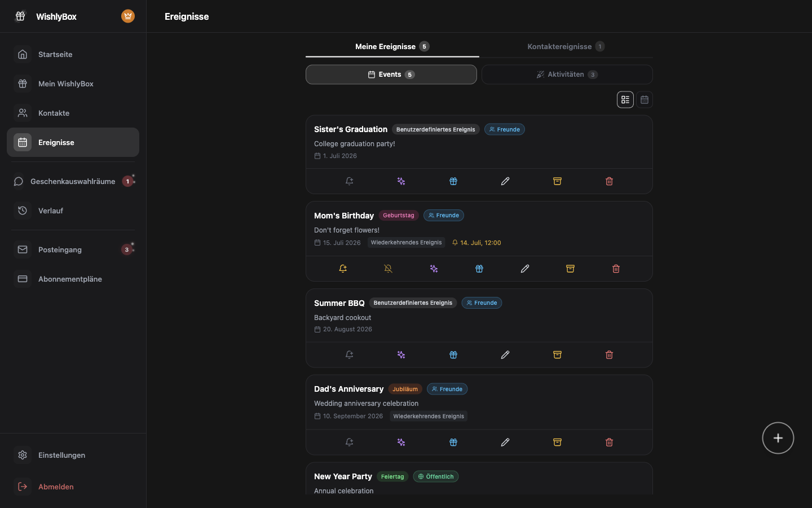This screenshot has height=508, width=812.
Task: Go to Startseite in the sidebar
Action: tap(73, 54)
